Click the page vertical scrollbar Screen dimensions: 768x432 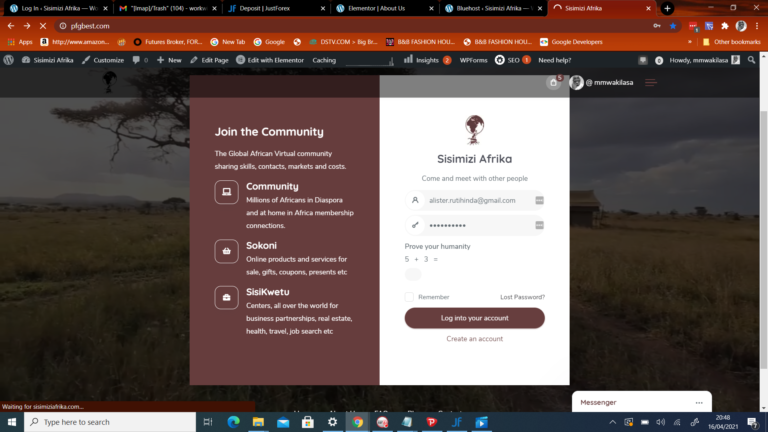coord(764,235)
